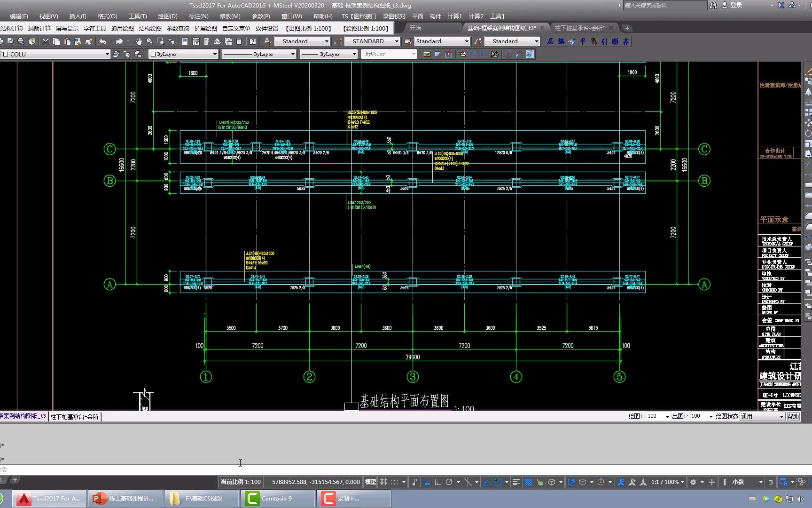Toggle the grid display in status bar
812x508 pixels.
pyautogui.click(x=383, y=482)
